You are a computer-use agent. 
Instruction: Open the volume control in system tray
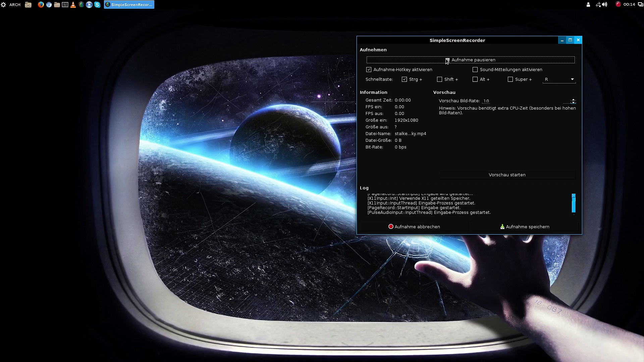(605, 4)
